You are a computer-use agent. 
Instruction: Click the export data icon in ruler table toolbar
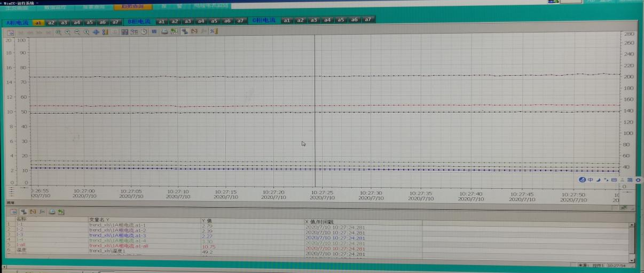point(61,212)
